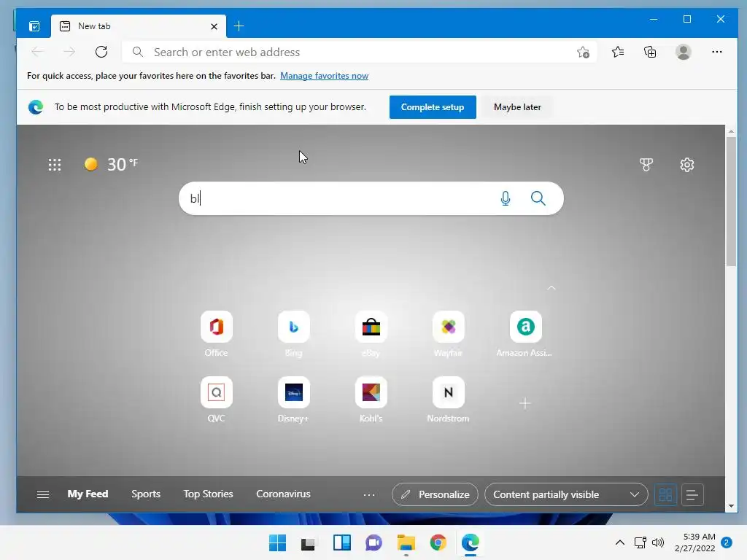Open the Kohl's quick link
Viewport: 747px width, 560px height.
371,400
